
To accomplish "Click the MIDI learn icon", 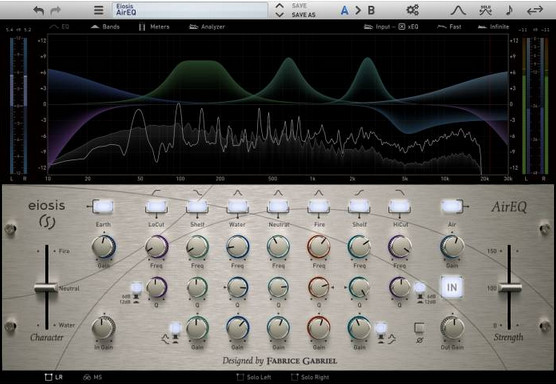I will [485, 10].
